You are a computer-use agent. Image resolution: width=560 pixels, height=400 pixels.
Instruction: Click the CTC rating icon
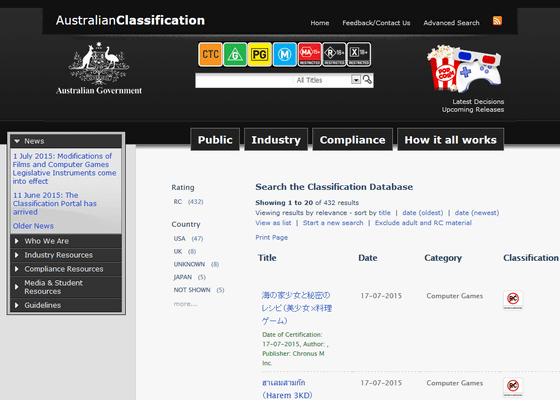click(210, 54)
